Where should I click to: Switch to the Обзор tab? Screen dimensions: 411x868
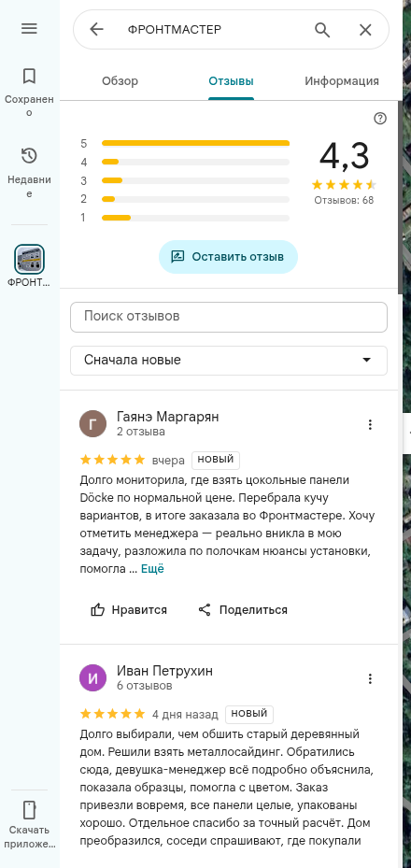coord(120,81)
